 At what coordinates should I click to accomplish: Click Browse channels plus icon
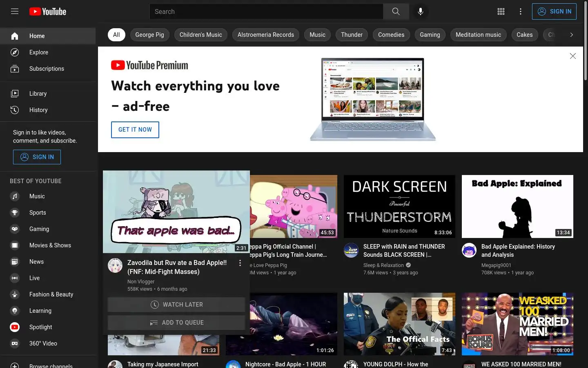pos(15,366)
